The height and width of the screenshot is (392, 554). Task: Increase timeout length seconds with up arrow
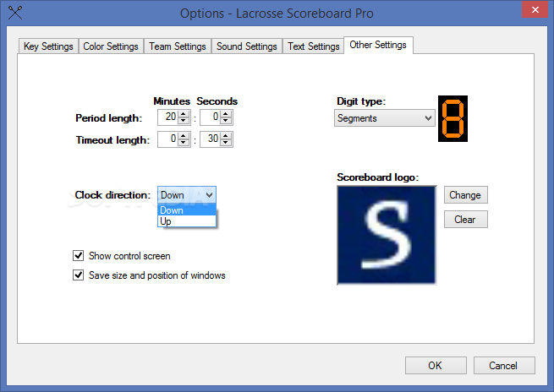click(x=226, y=135)
